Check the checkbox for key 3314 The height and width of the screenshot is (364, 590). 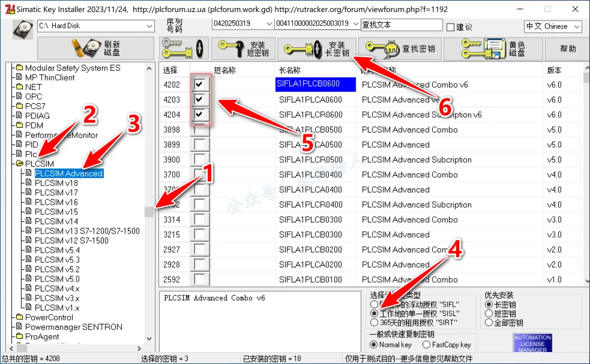(x=199, y=219)
